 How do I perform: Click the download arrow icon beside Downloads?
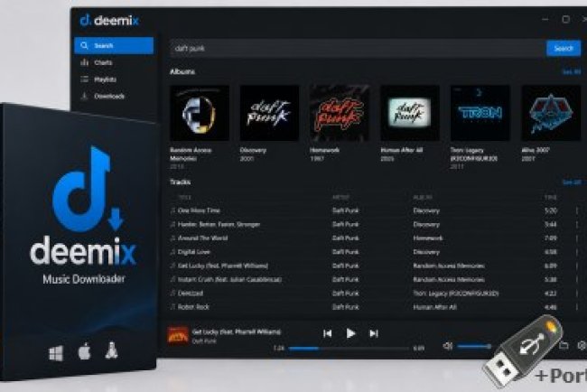pyautogui.click(x=85, y=97)
